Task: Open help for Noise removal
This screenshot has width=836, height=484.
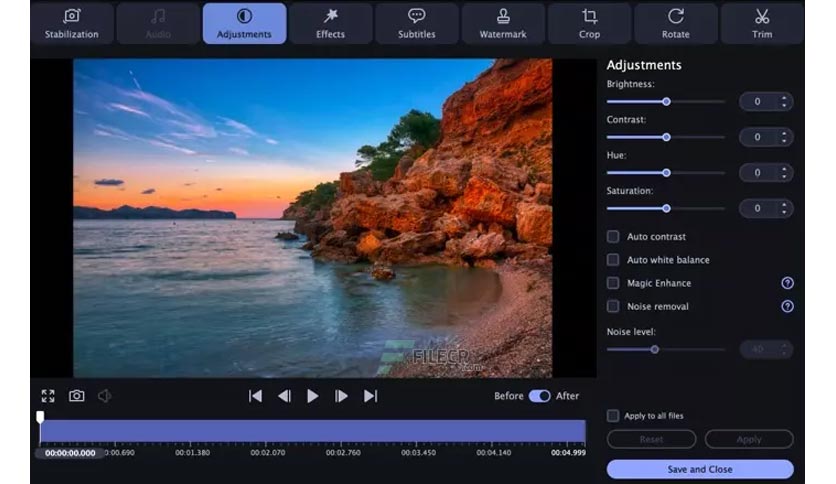Action: [x=787, y=306]
